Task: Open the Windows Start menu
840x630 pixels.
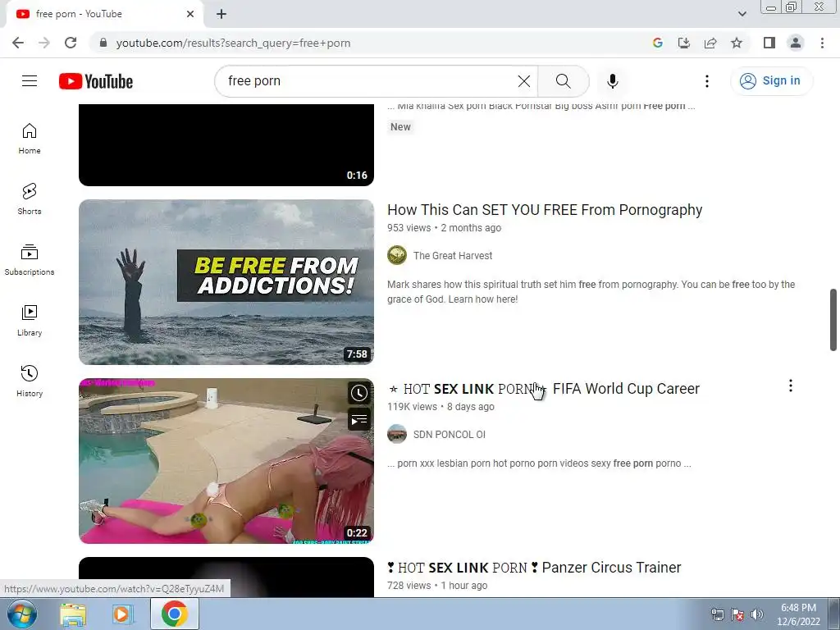Action: click(x=22, y=614)
